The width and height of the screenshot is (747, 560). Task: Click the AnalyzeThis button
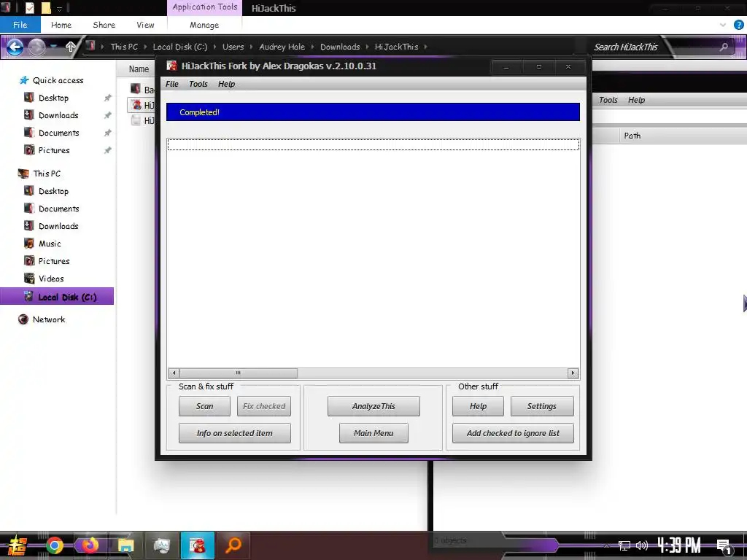click(x=373, y=406)
